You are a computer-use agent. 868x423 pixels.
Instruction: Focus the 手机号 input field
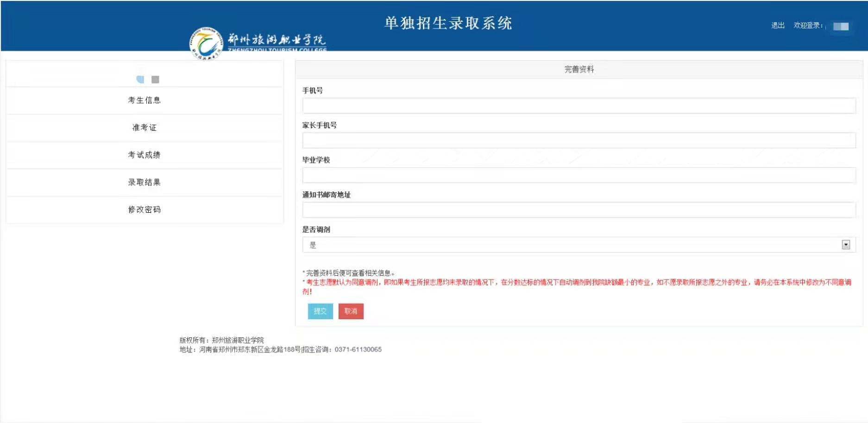(579, 106)
